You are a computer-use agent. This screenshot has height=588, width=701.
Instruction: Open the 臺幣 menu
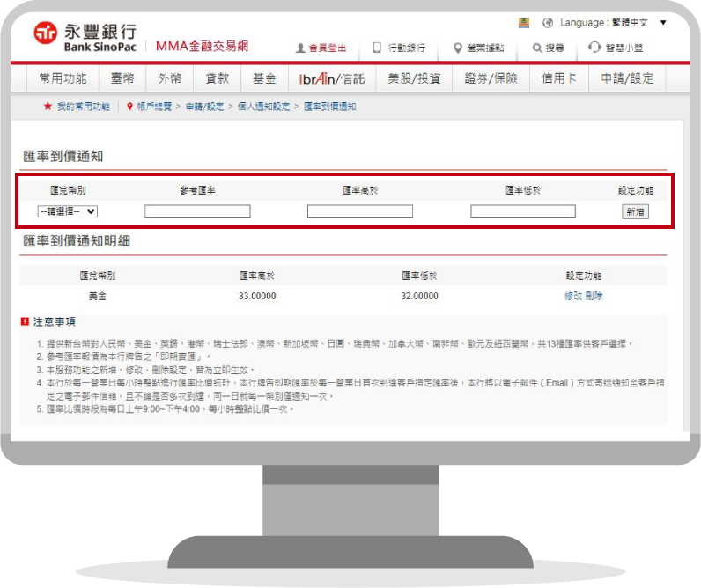(122, 78)
